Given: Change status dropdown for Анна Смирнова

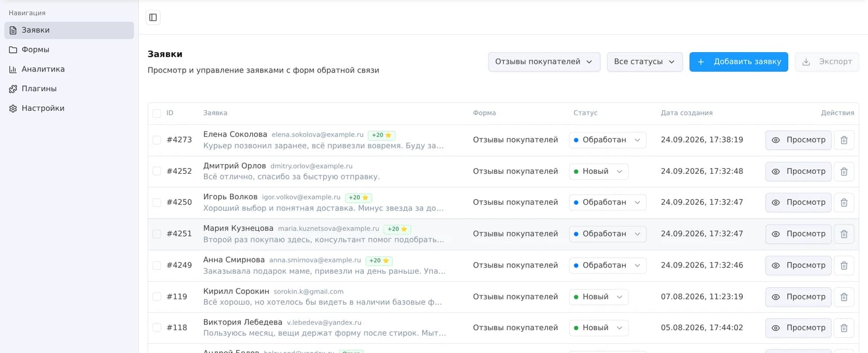Looking at the screenshot, I should point(608,266).
